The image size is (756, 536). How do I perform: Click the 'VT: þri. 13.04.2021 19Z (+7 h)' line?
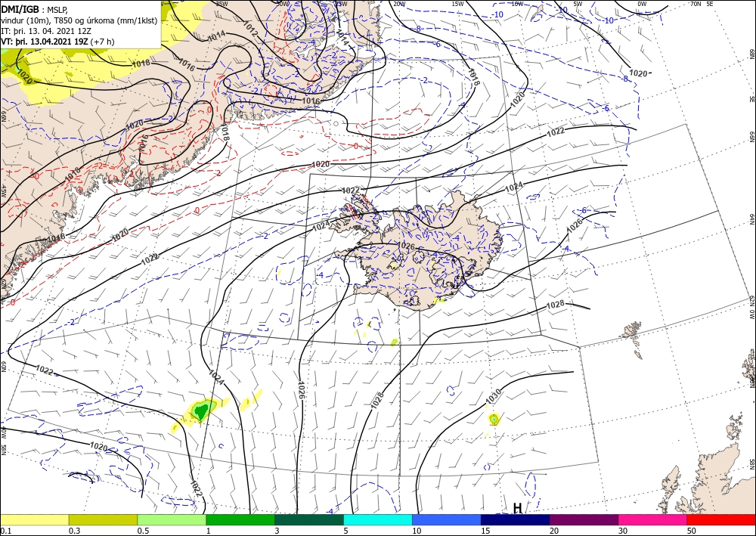58,42
